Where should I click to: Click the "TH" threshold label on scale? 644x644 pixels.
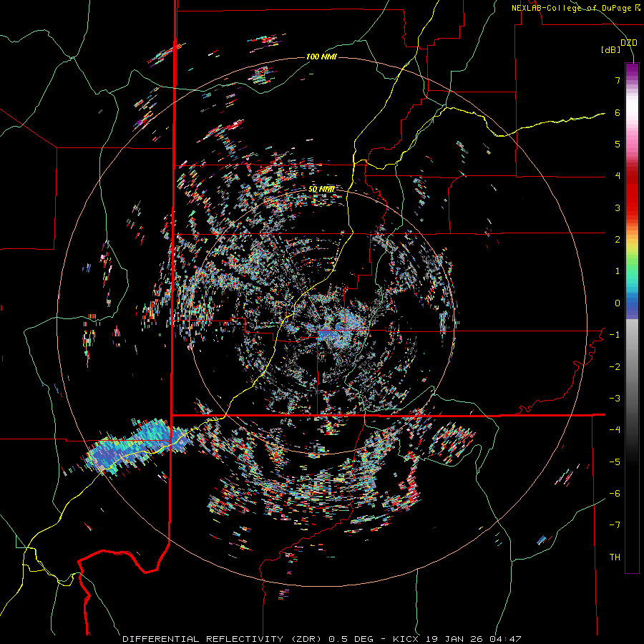click(615, 557)
